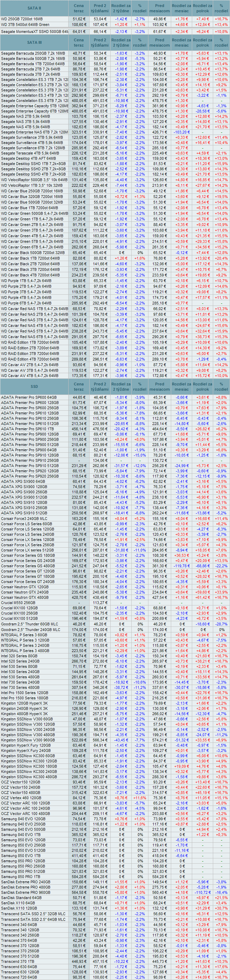Select the 'Cena teraz' header in SATA II section
The width and height of the screenshot is (230, 980).
(79, 8)
